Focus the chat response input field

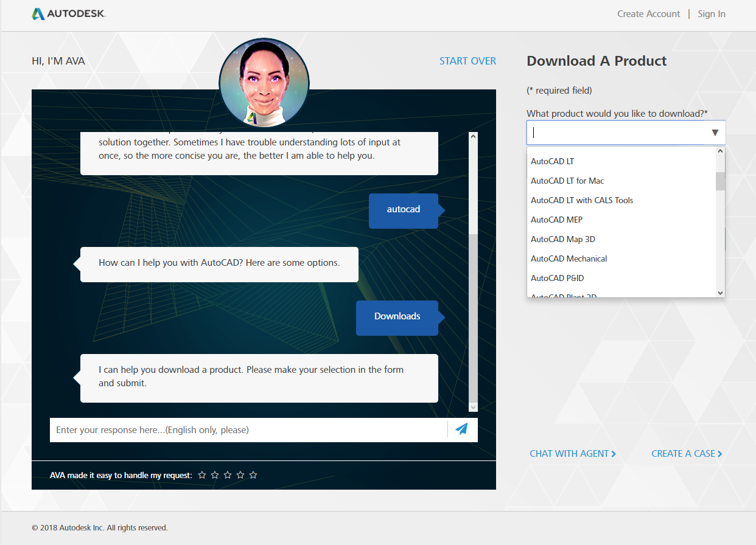(248, 430)
